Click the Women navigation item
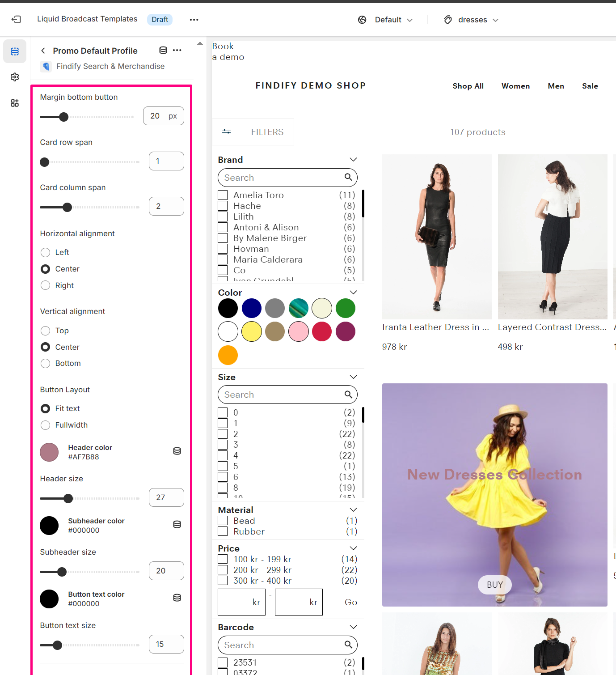This screenshot has height=675, width=616. pos(515,86)
